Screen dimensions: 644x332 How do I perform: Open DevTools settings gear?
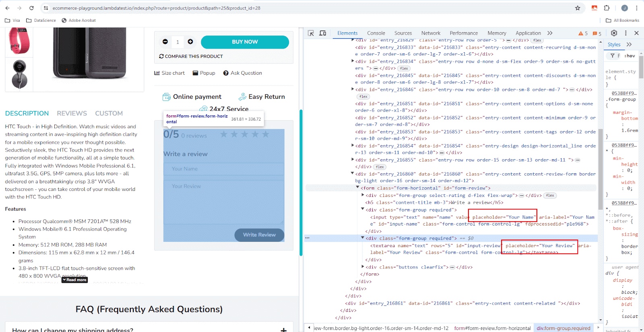pos(614,33)
